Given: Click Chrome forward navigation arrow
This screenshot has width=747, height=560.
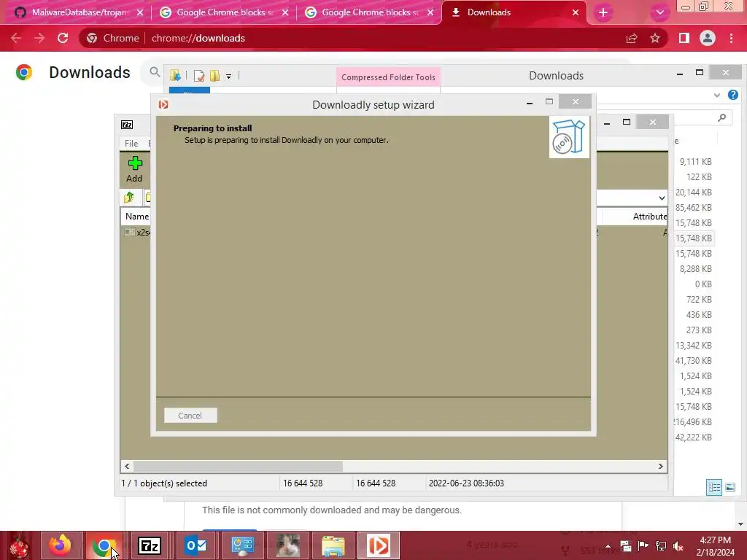Looking at the screenshot, I should coord(39,38).
